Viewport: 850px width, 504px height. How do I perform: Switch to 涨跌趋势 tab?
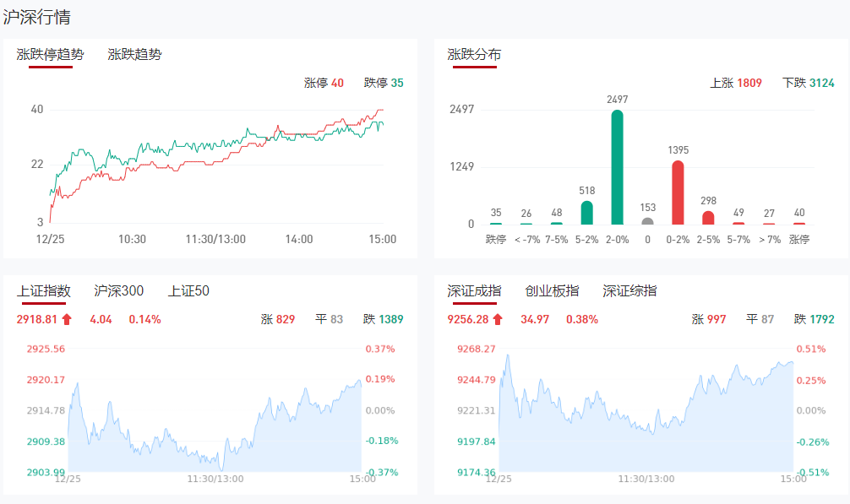[x=135, y=55]
